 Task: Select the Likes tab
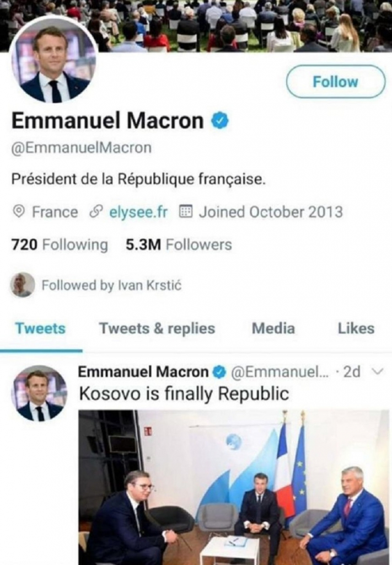pos(357,328)
